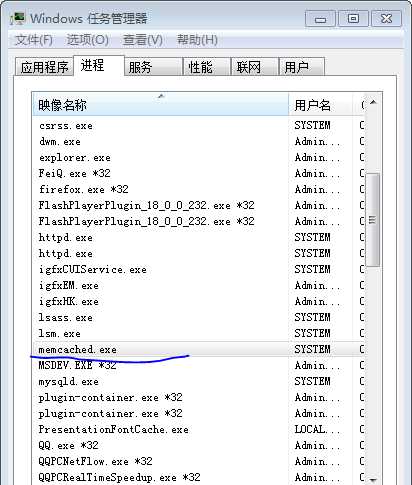Click the vertical scrollbar thumb in process list
The height and width of the screenshot is (485, 412).
point(373,220)
